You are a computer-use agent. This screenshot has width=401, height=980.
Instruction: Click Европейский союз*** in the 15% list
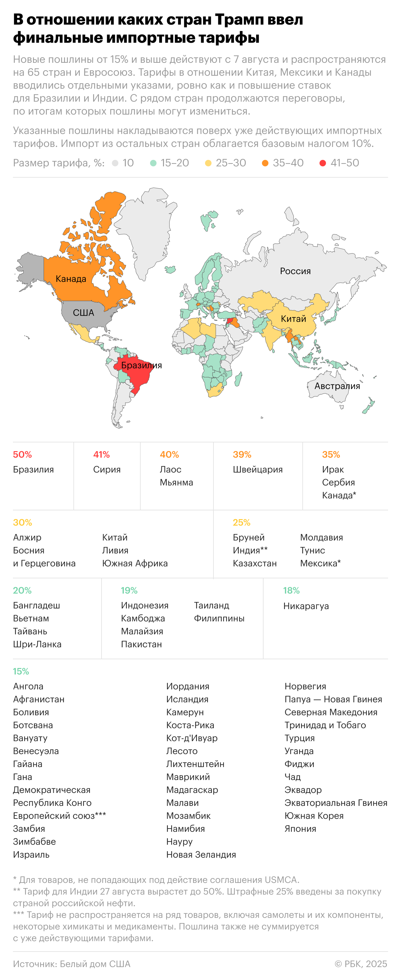point(59,816)
